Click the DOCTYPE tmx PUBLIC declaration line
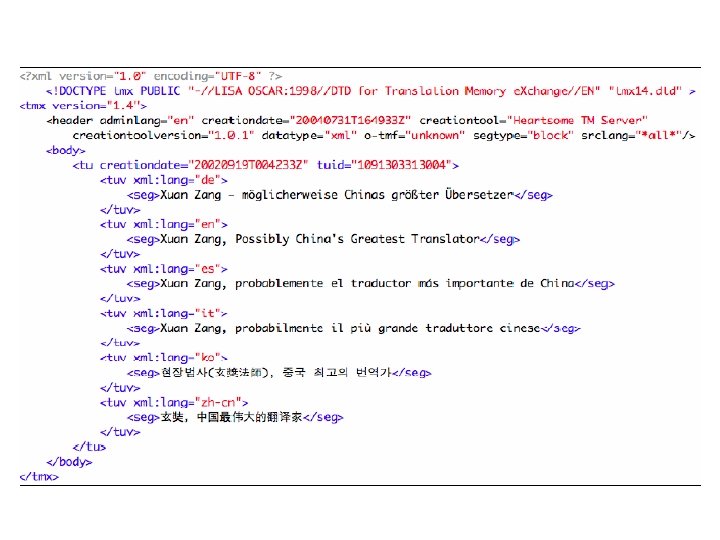The height and width of the screenshot is (540, 720). 371,91
